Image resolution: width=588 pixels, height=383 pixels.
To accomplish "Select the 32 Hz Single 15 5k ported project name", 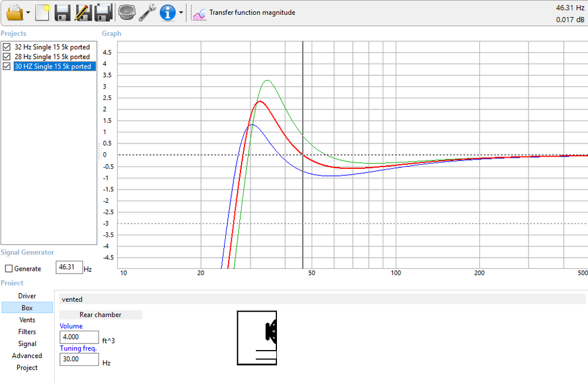I will (x=52, y=47).
